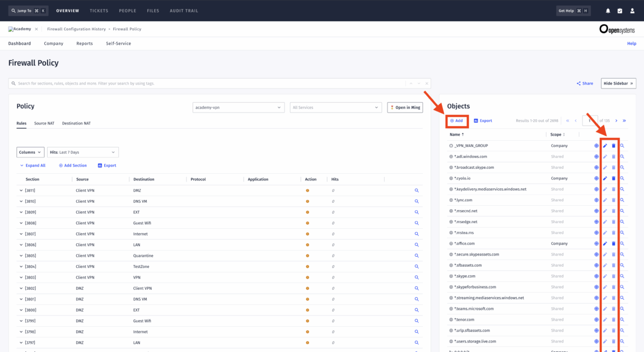The width and height of the screenshot is (644, 352).
Task: Click the tasks clipboard icon in top bar
Action: pos(620,10)
